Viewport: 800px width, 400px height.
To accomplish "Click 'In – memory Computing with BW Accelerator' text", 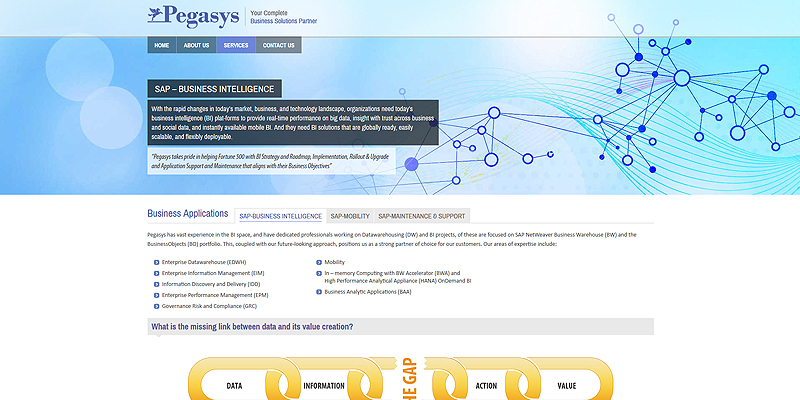I will coord(392,273).
